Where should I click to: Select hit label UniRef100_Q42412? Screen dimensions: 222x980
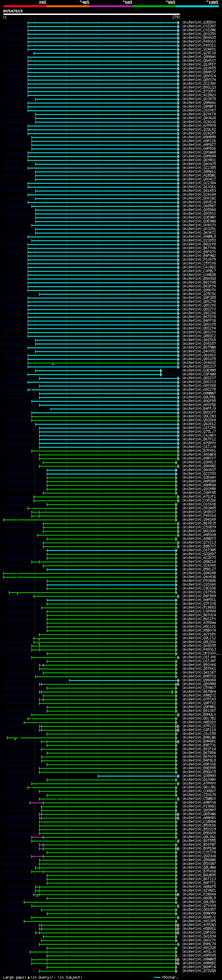pyautogui.click(x=199, y=424)
